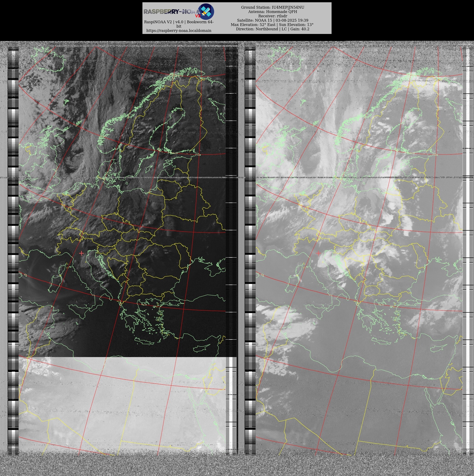Select the "Direction: Northbound | LC | Gain: 40.2" line
Viewport: 474px width, 476px height.
pyautogui.click(x=273, y=29)
